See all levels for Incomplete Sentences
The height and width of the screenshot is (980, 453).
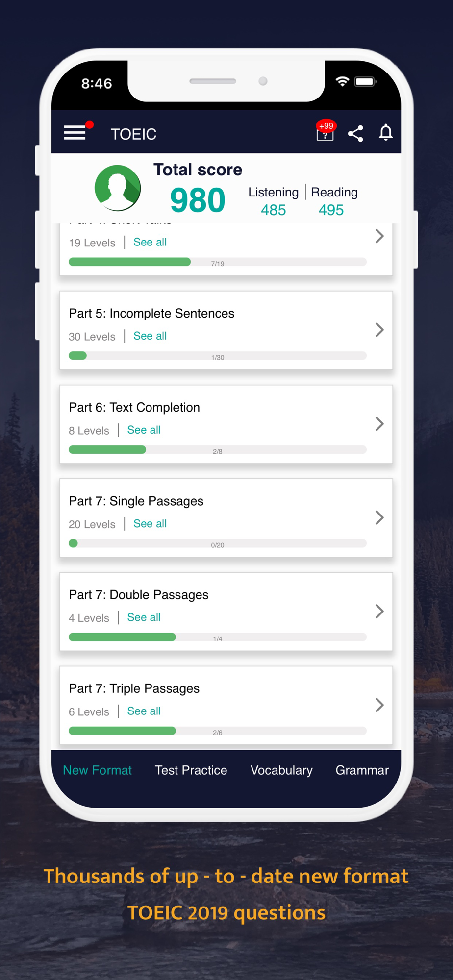pyautogui.click(x=150, y=336)
